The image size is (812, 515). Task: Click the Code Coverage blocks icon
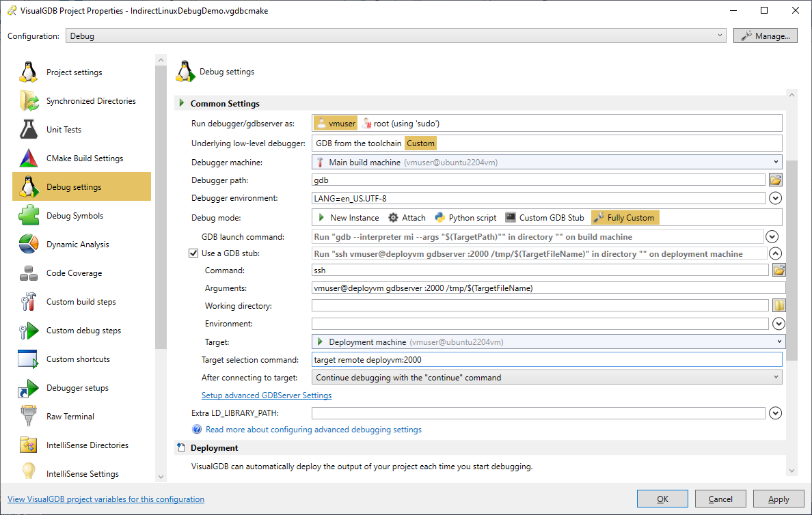click(29, 273)
